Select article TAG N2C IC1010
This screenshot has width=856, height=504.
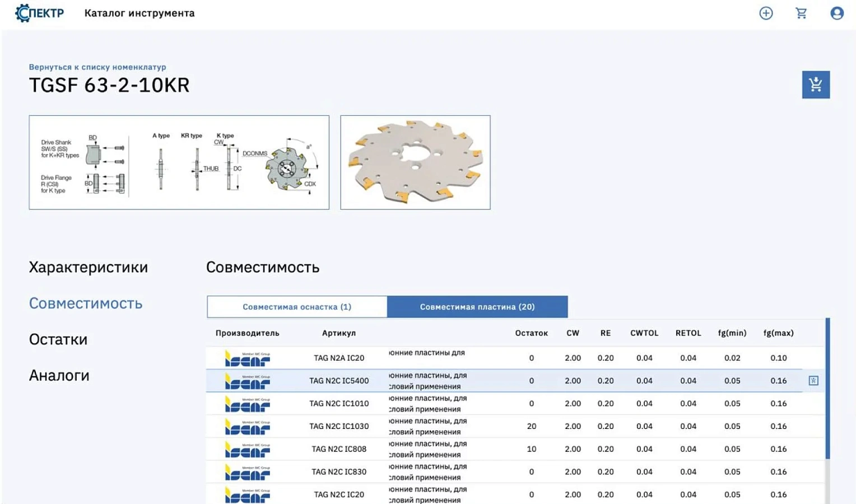coord(339,403)
